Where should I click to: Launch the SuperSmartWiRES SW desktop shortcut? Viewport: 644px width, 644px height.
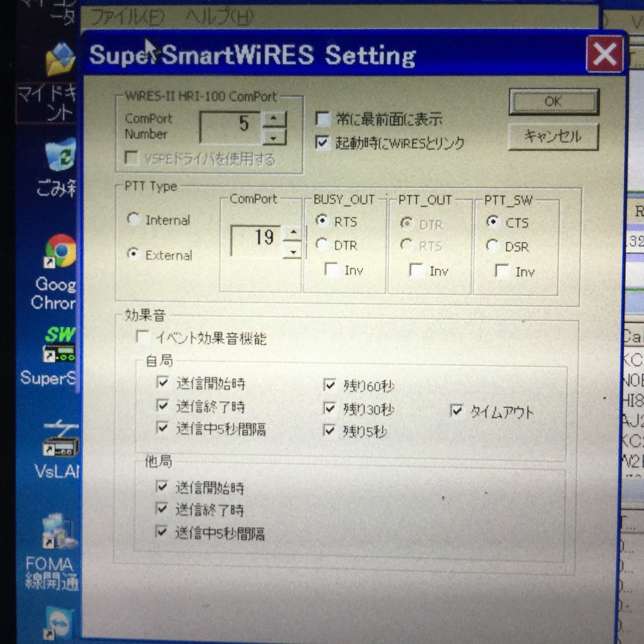pos(60,345)
